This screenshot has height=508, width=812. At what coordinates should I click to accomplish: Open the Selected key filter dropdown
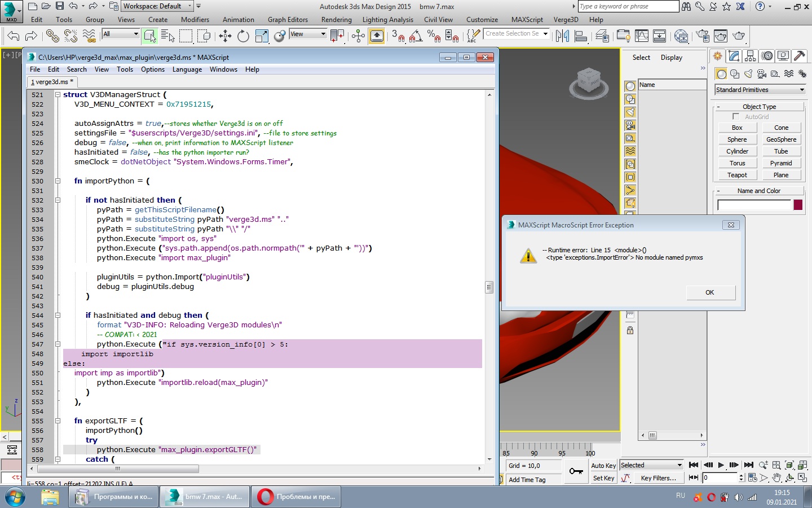(x=651, y=465)
